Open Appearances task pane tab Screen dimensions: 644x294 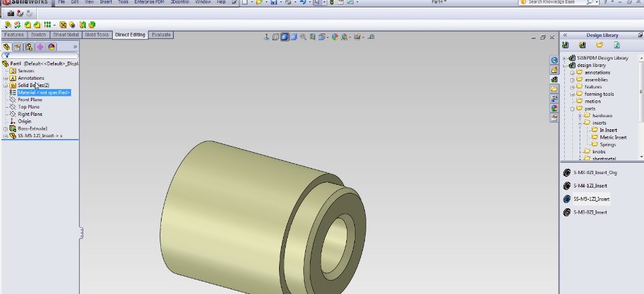[x=555, y=108]
